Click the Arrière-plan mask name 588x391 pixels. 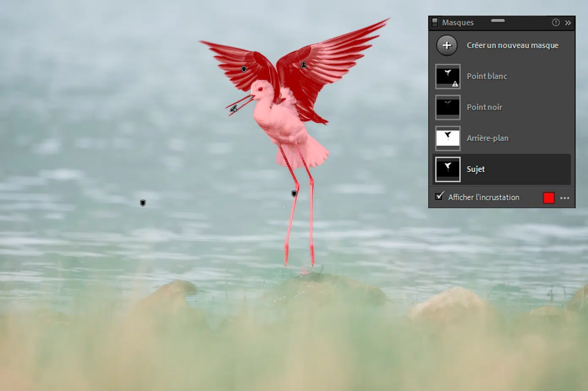487,138
